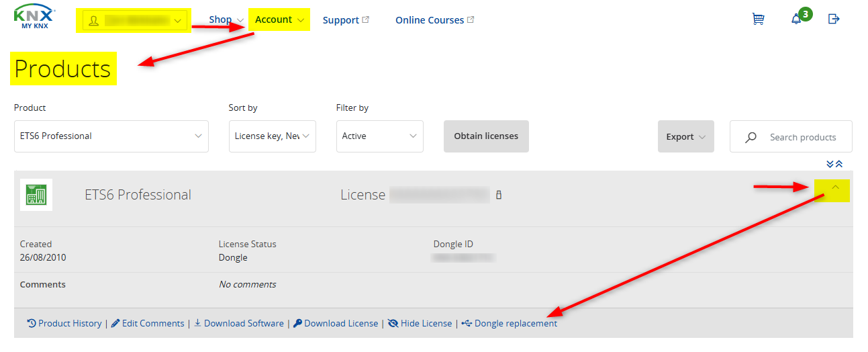This screenshot has width=868, height=352.
Task: Click the ETS6 Professional row title
Action: 138,195
